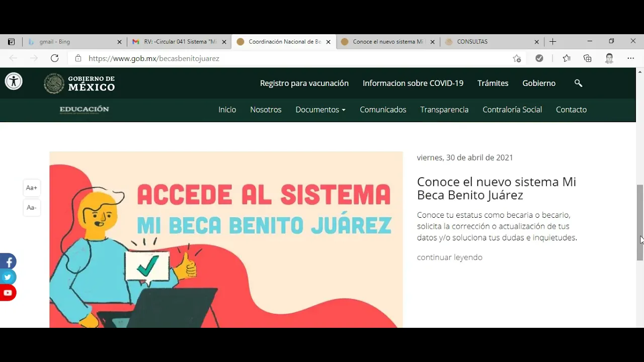Viewport: 644px width, 362px height.
Task: Open the YouTube social icon
Action: (x=8, y=293)
